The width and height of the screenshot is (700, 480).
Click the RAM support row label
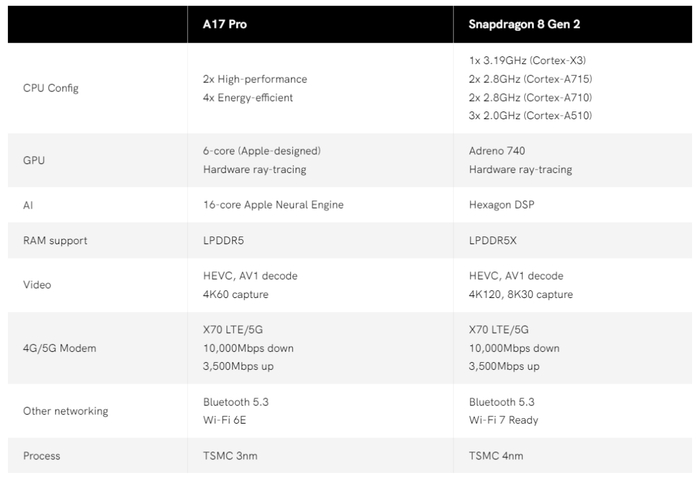pyautogui.click(x=55, y=241)
